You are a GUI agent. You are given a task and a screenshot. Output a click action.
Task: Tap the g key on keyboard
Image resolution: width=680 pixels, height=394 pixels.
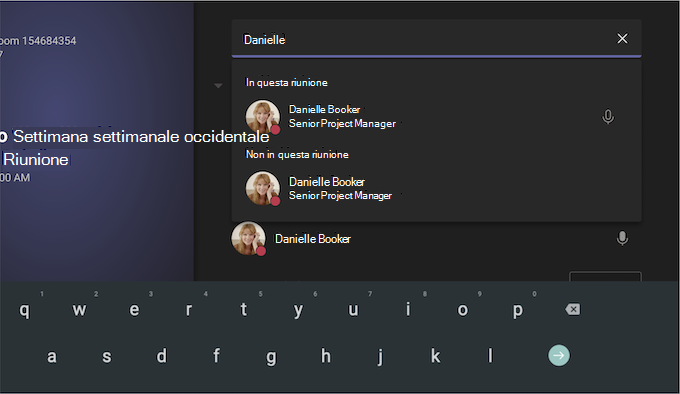coord(271,357)
